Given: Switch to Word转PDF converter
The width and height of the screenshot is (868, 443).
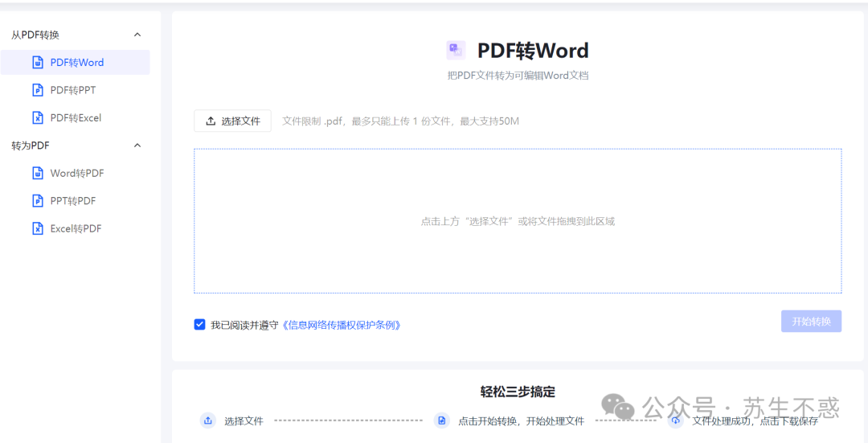Looking at the screenshot, I should coord(76,174).
